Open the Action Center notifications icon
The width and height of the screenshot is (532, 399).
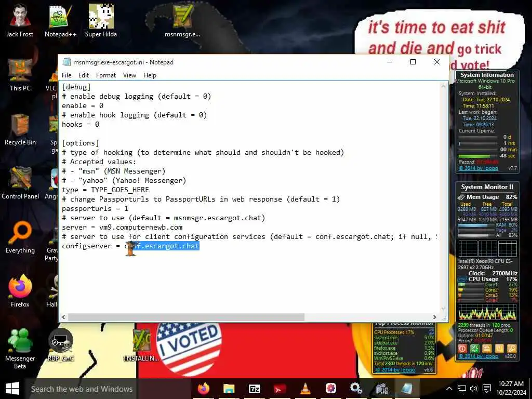[x=487, y=389]
